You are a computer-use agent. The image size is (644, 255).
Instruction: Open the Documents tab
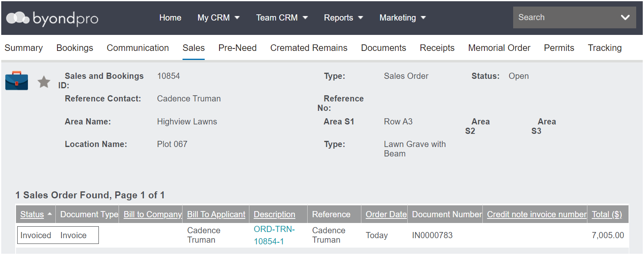384,48
